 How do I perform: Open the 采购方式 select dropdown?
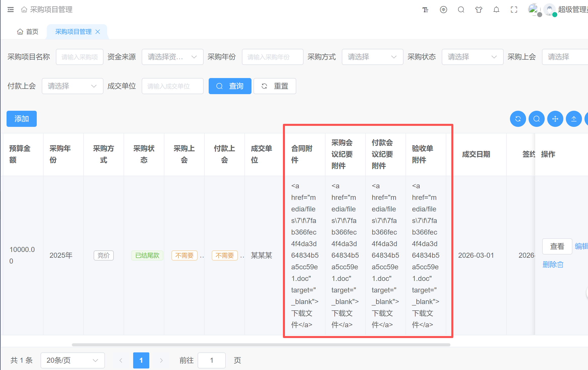[372, 57]
